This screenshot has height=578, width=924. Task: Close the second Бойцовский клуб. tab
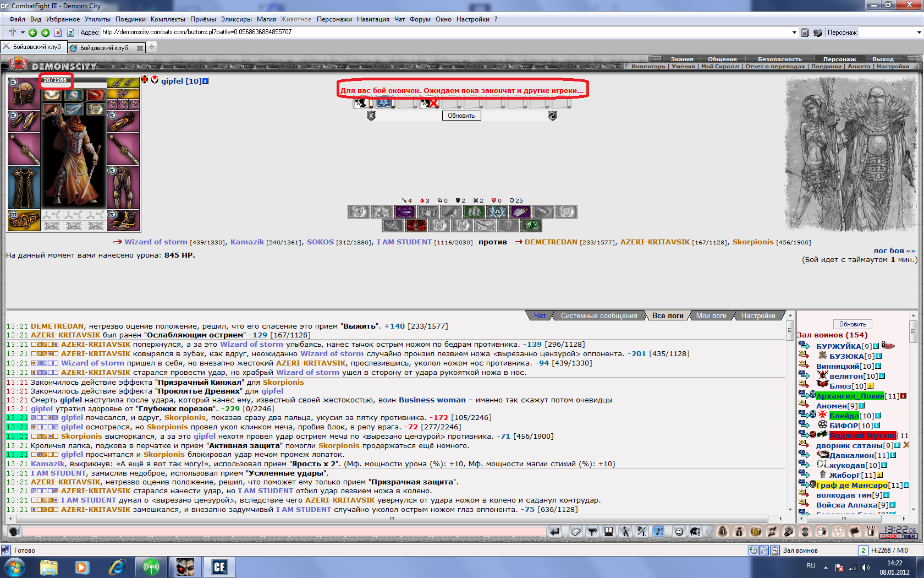tap(140, 48)
